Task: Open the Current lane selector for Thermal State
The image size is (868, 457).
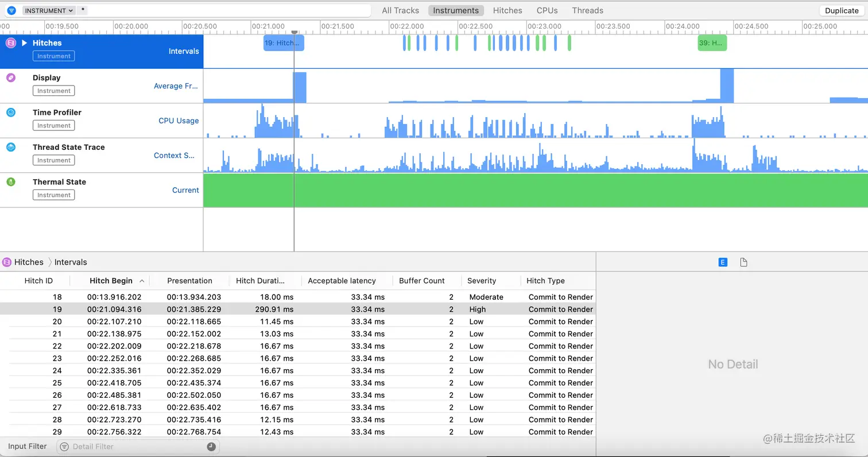Action: click(x=185, y=190)
